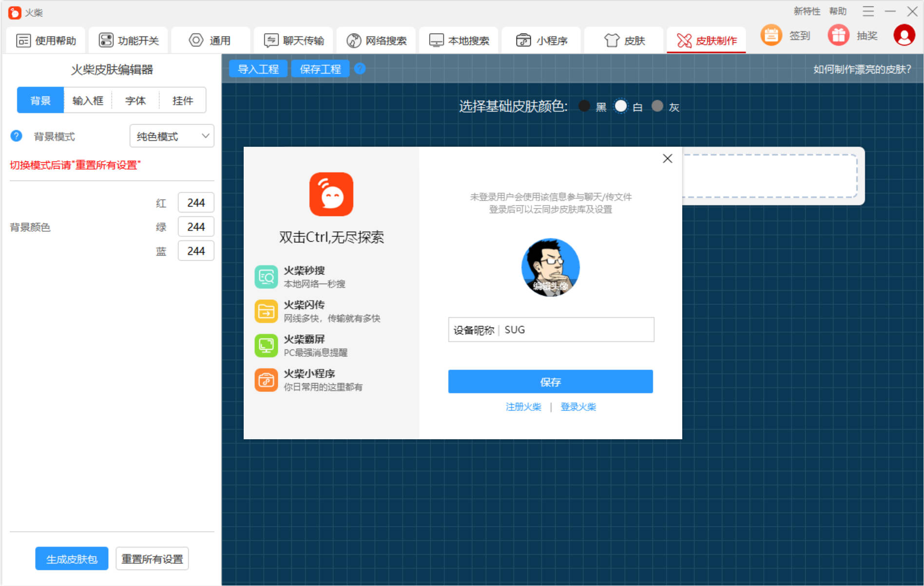Click the blue 保存 button

click(551, 382)
